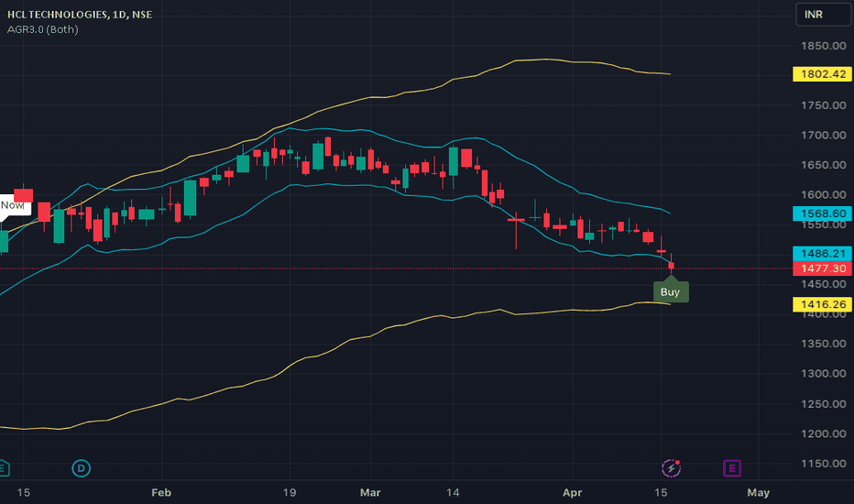Screen dimensions: 854x504
Task: Click the 1700.00 price axis value
Action: [x=824, y=135]
